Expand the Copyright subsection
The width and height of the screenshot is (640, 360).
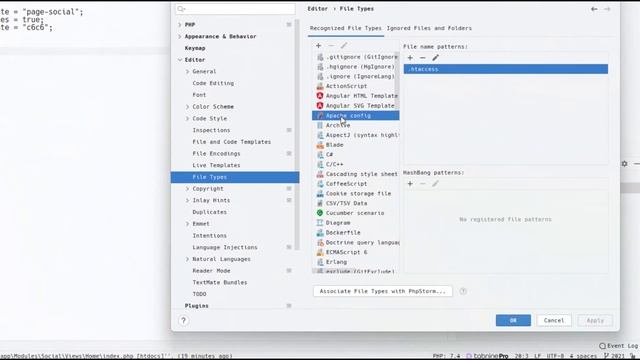coord(187,189)
